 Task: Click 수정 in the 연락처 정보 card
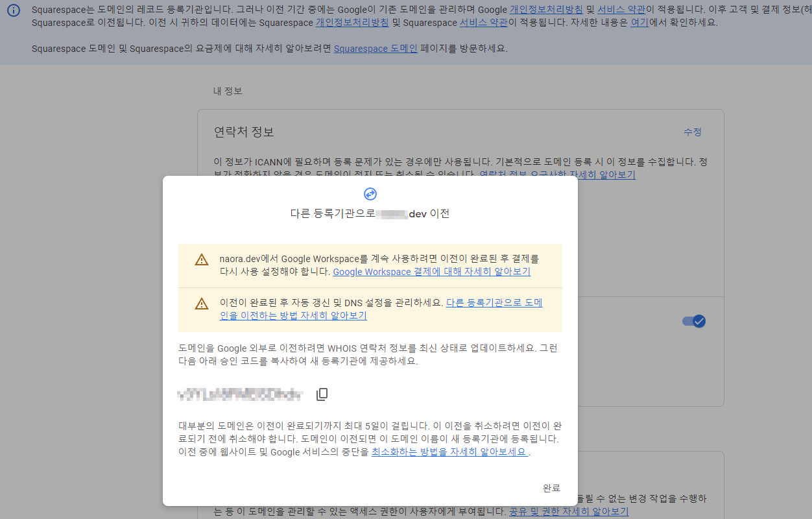[x=693, y=132]
